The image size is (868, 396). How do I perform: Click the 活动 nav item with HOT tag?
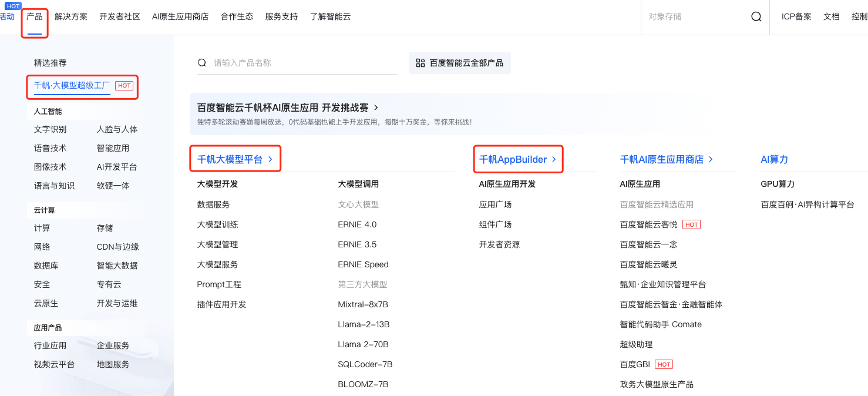pos(7,16)
